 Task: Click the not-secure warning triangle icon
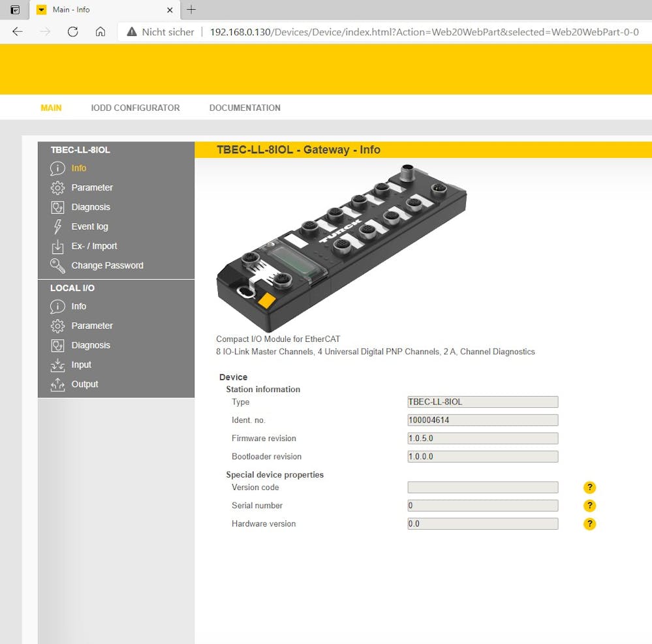(x=132, y=31)
